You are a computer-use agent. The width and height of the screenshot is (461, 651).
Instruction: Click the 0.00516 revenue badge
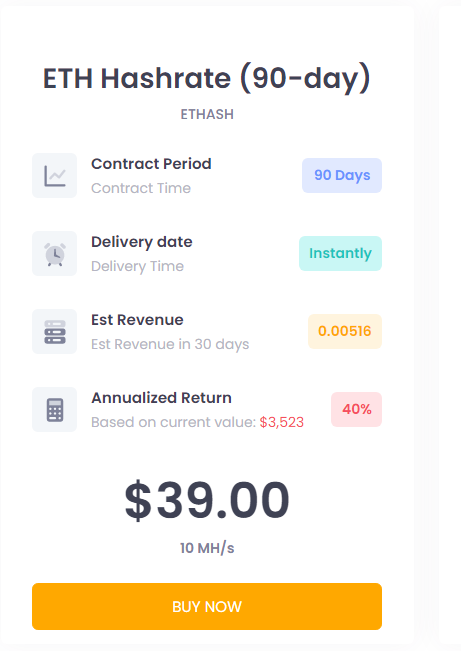[345, 331]
